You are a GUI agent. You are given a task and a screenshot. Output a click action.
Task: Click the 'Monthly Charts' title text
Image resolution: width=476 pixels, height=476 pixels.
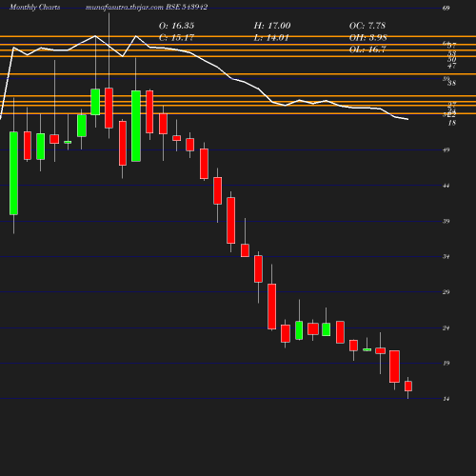[35, 8]
